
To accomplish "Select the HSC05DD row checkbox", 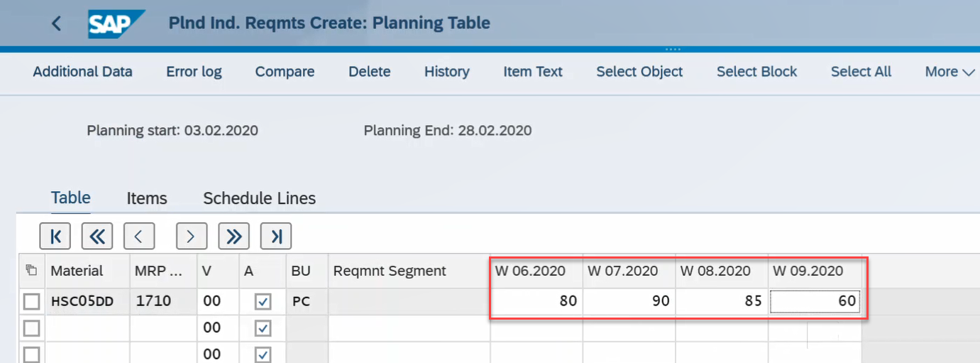I will pos(31,302).
